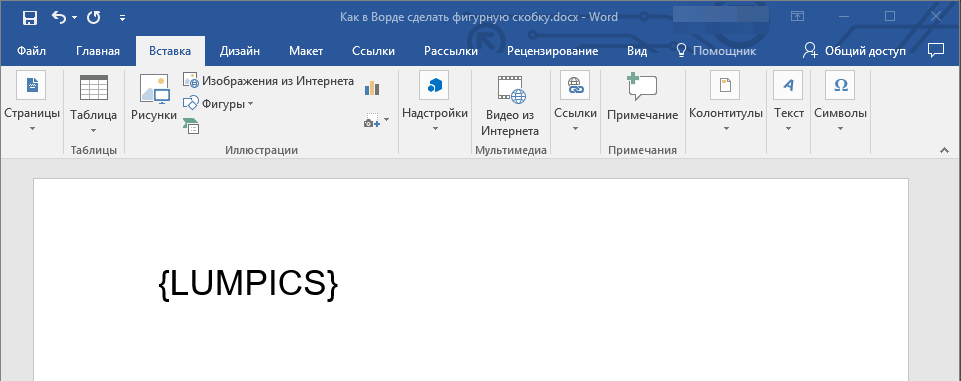The height and width of the screenshot is (381, 961).
Task: Open the Рецензирование tab
Action: coord(552,51)
